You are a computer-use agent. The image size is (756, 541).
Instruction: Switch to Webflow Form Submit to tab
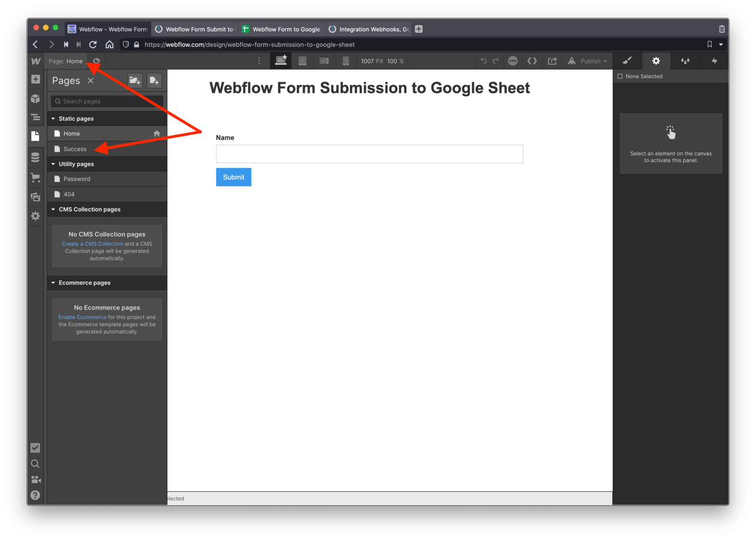[x=194, y=29]
